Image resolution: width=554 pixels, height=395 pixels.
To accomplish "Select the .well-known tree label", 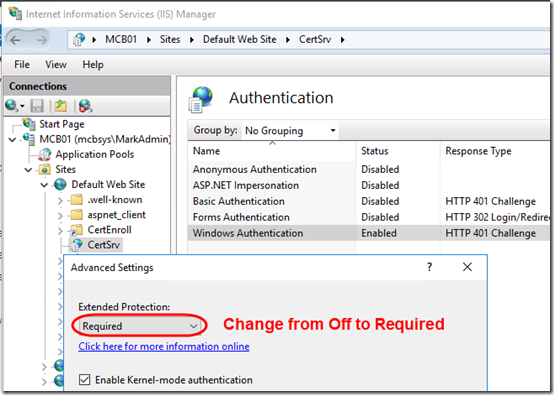I will [x=115, y=200].
